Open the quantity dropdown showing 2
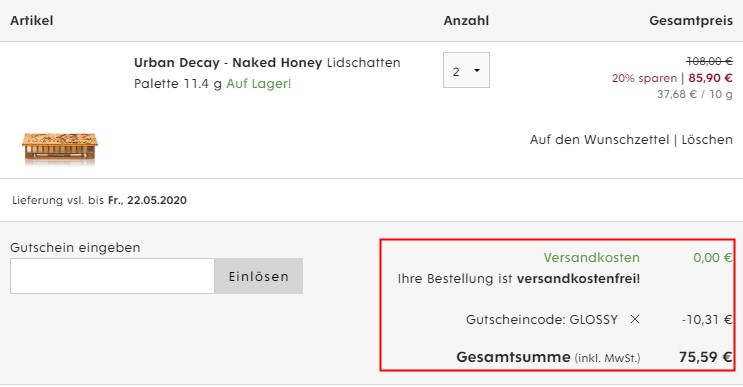Viewport: 743px width, 387px height. [466, 70]
